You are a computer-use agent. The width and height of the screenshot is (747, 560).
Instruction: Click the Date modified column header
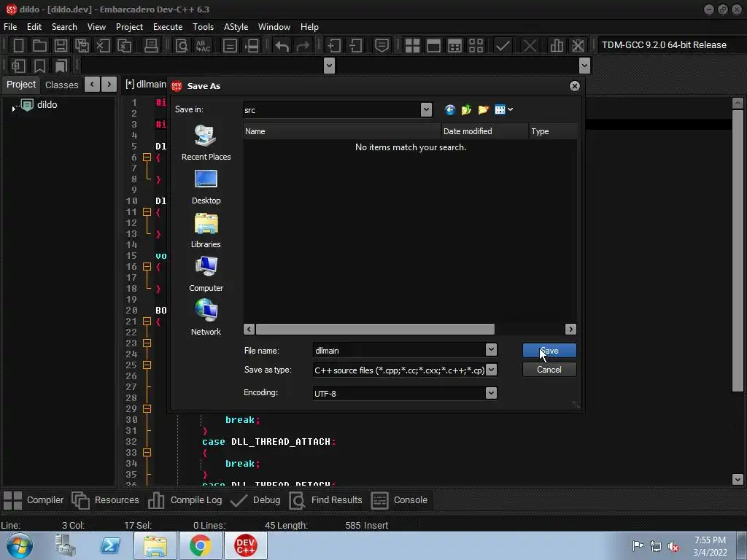485,131
